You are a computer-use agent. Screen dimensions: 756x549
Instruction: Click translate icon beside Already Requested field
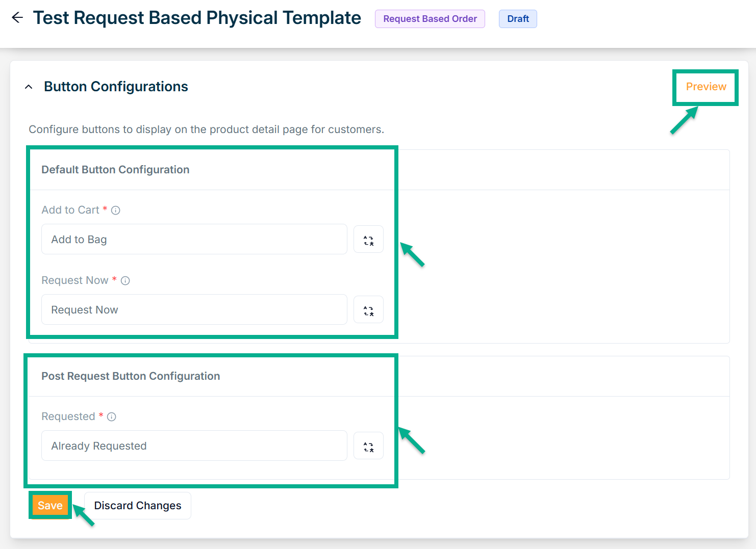368,446
